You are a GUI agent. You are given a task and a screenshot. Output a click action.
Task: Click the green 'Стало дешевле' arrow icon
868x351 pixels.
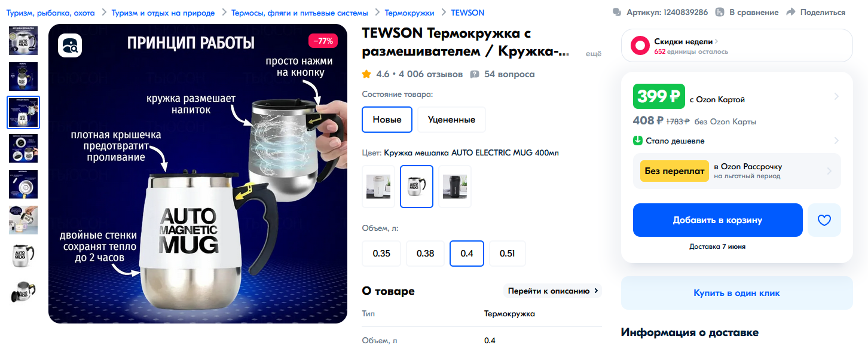[638, 141]
